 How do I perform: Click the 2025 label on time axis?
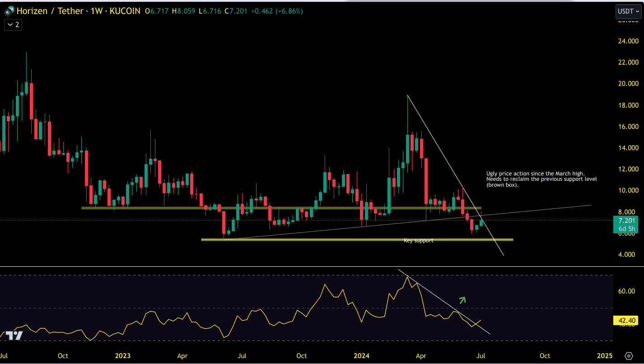(605, 355)
